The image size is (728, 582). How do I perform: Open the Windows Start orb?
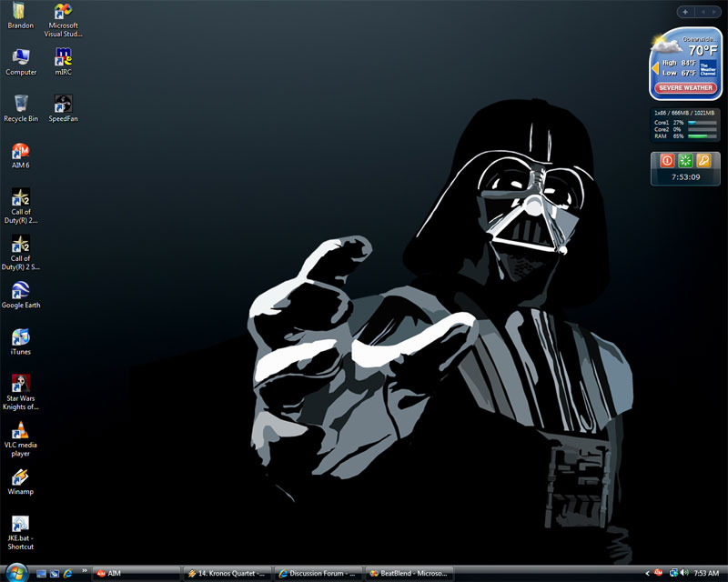click(16, 573)
